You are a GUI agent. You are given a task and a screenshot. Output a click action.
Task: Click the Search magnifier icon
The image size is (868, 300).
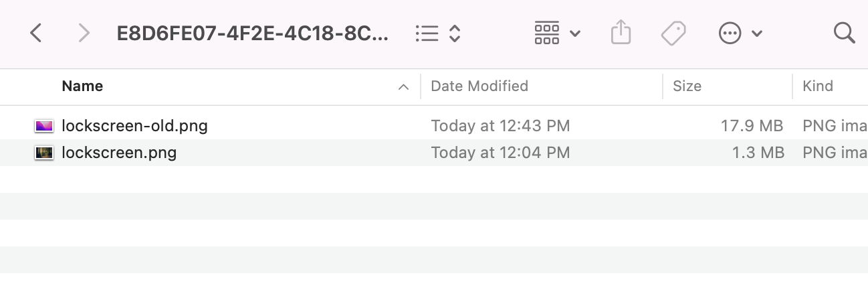[x=845, y=33]
